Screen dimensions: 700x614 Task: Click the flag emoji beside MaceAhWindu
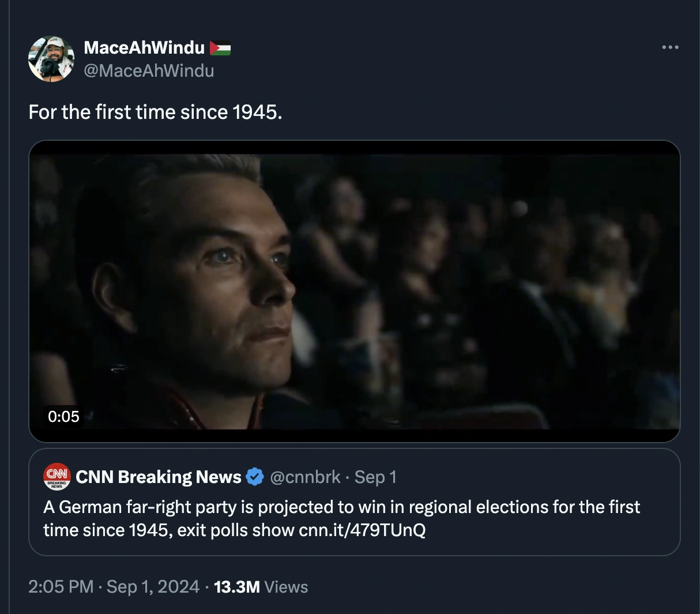point(220,48)
